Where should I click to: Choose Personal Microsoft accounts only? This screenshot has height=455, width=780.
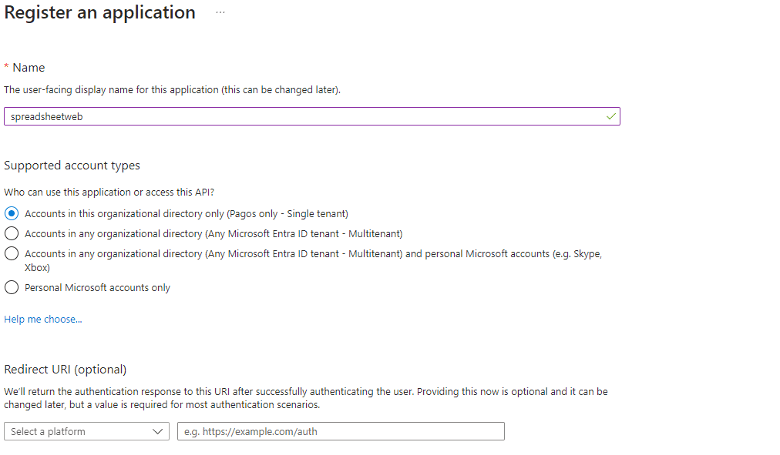[12, 287]
